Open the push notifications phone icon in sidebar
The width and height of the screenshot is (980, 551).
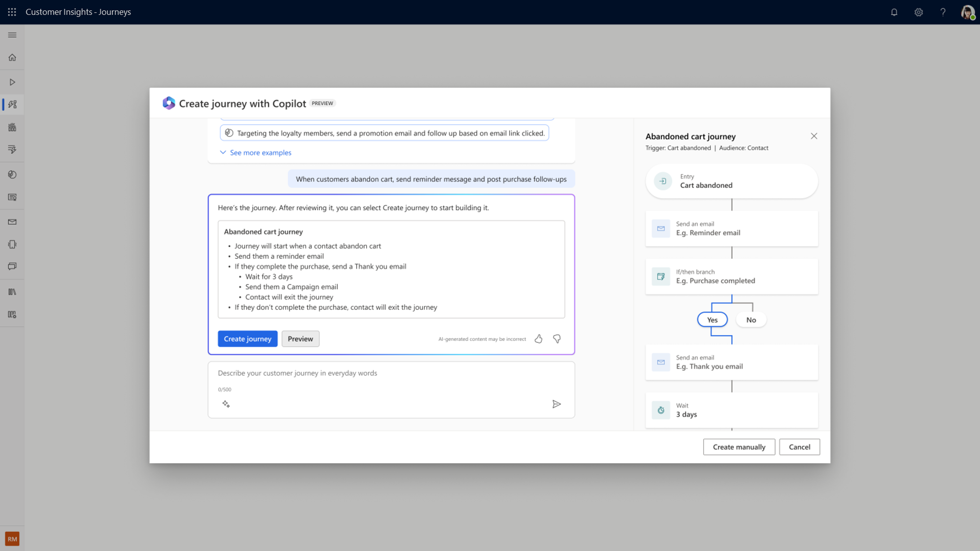click(12, 244)
